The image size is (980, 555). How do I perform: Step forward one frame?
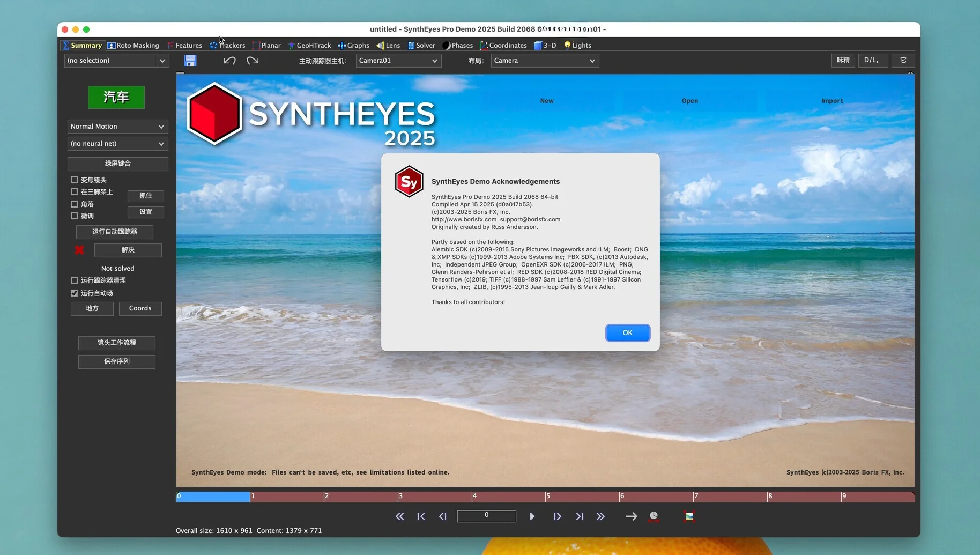point(557,516)
